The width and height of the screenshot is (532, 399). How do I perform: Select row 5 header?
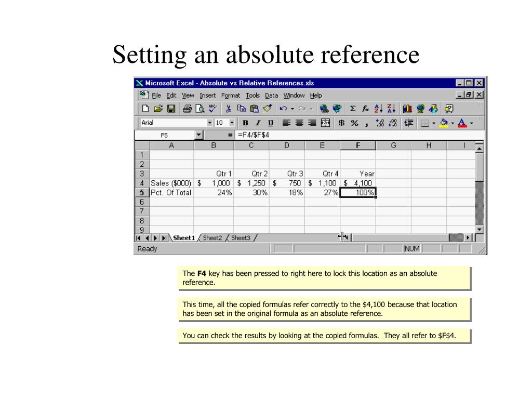[142, 192]
